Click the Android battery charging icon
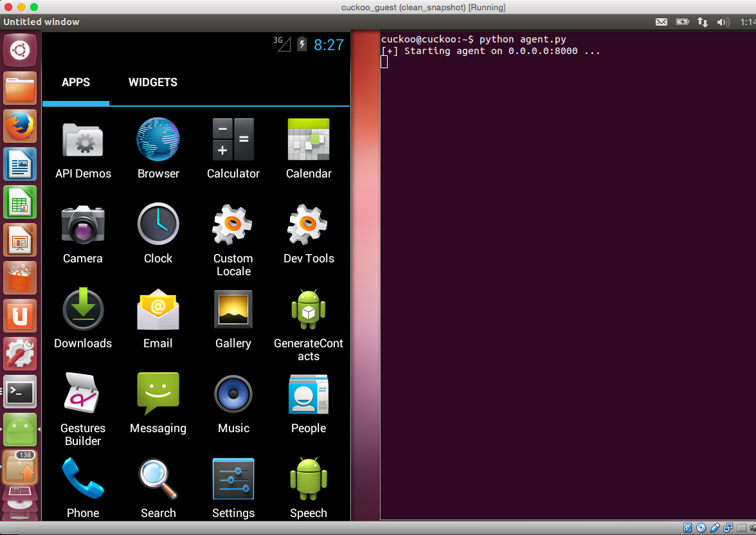 click(302, 44)
